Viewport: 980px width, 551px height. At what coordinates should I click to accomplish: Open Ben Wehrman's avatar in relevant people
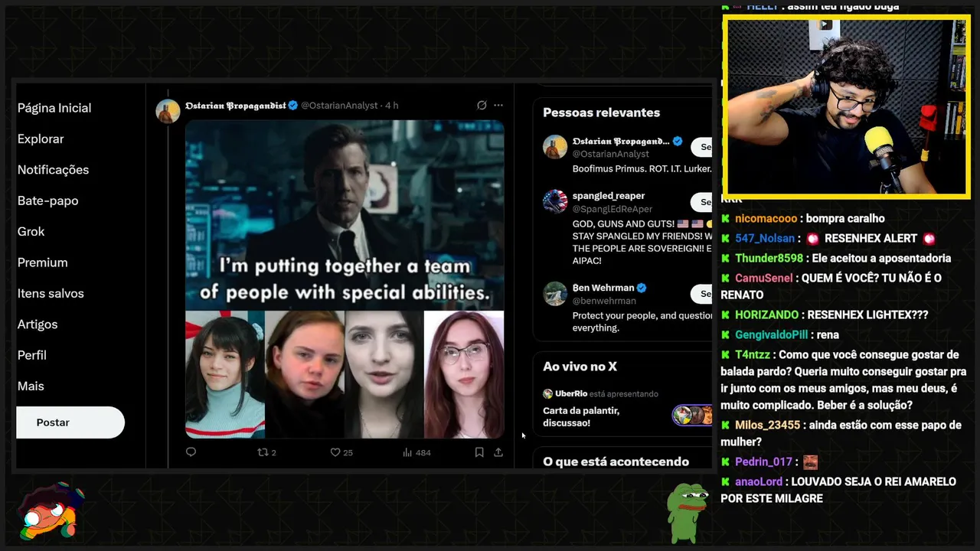[555, 293]
